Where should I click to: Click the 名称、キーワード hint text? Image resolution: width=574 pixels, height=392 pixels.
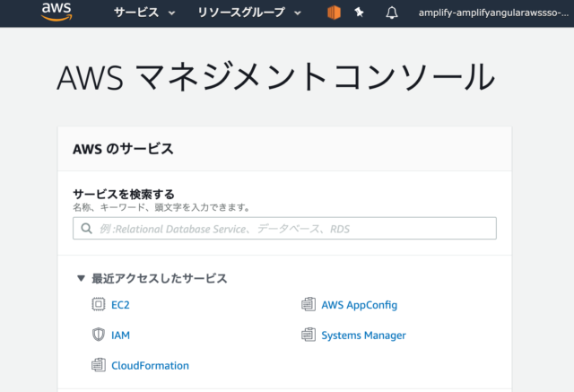coord(161,207)
